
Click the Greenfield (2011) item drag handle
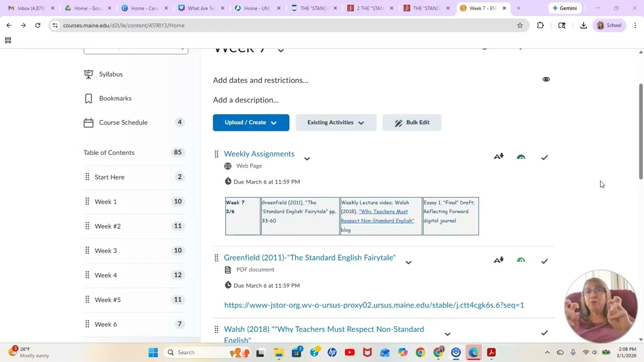click(216, 257)
